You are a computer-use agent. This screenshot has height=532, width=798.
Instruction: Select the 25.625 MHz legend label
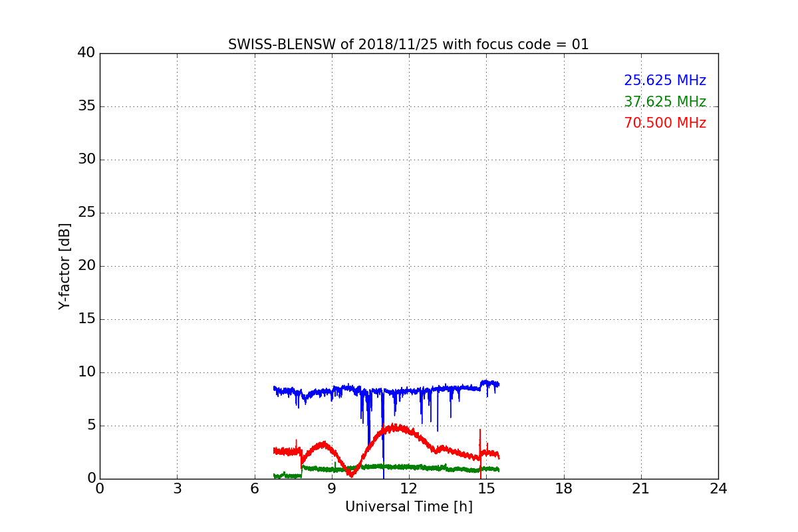[665, 80]
